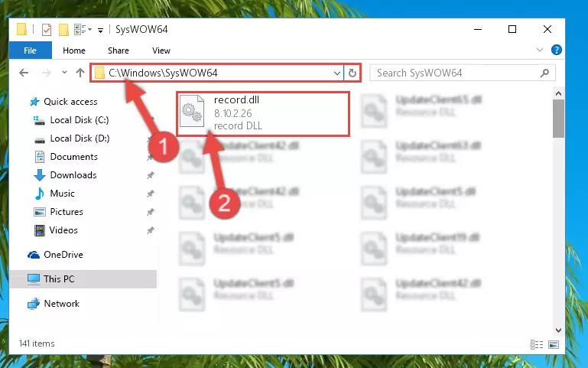Click the New folder icon in quick access toolbar

(x=63, y=29)
